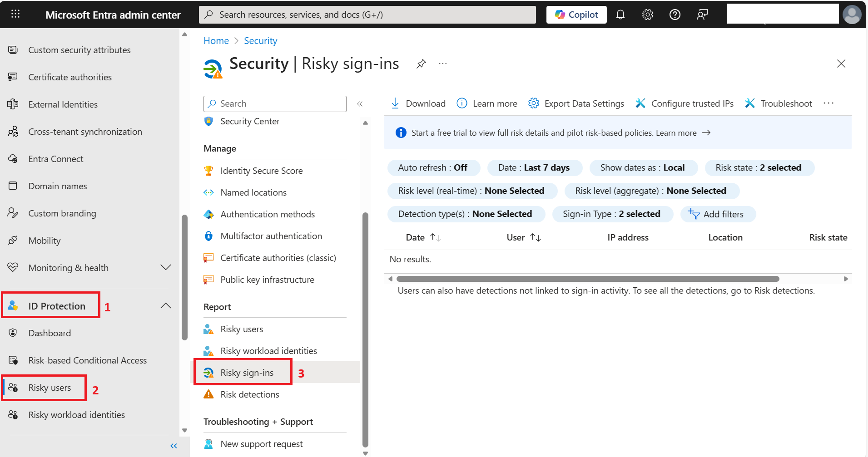
Task: Open Export Data Settings
Action: tap(576, 103)
